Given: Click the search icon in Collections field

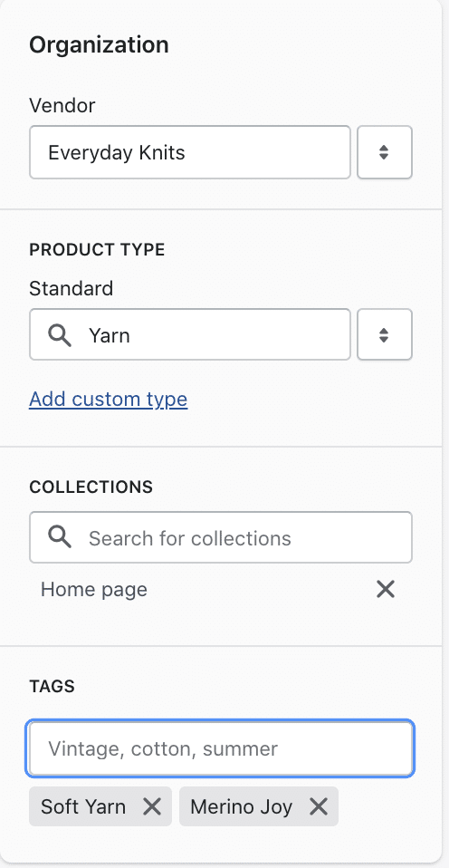Looking at the screenshot, I should 60,537.
